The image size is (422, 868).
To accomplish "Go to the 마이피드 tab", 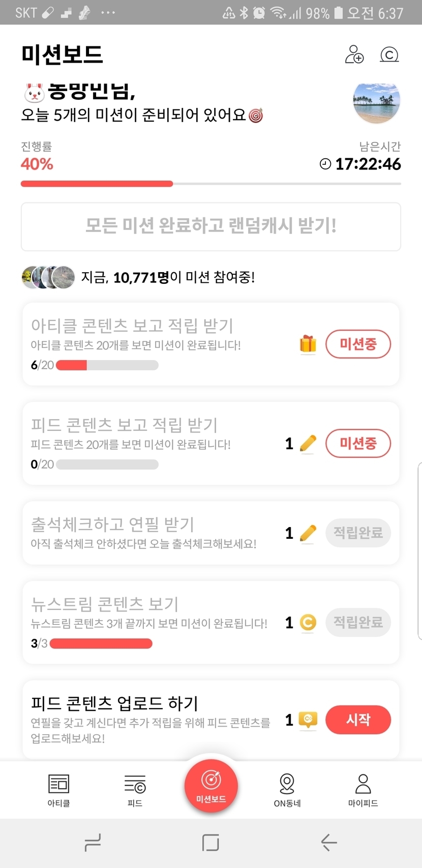I will point(363,790).
